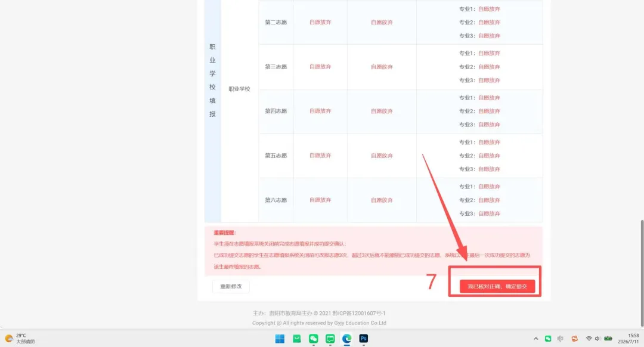Open Photoshop from the taskbar
Screen dimensions: 644x347
coord(364,339)
